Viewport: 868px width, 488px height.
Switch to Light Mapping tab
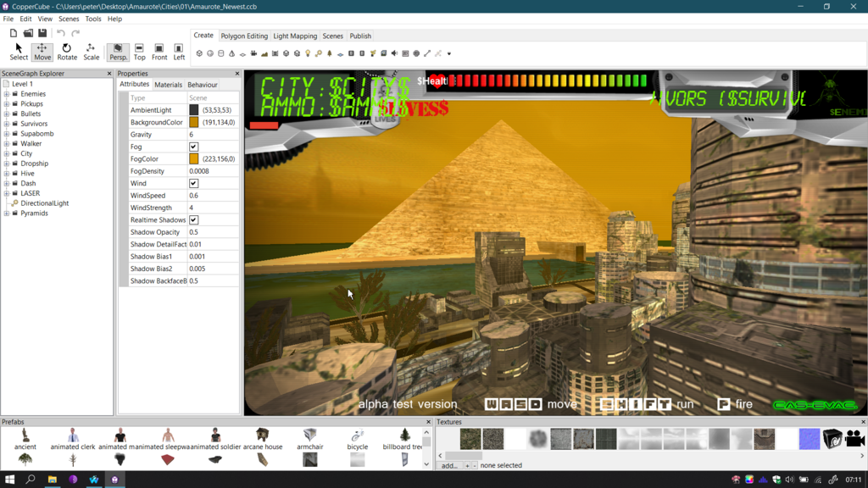[x=295, y=36]
